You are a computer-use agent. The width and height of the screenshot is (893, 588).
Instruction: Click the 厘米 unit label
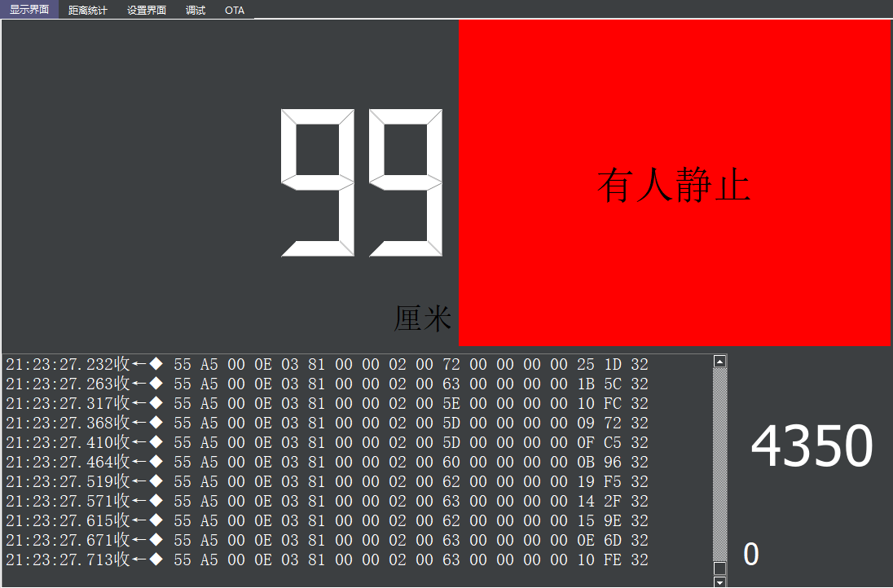pyautogui.click(x=422, y=318)
